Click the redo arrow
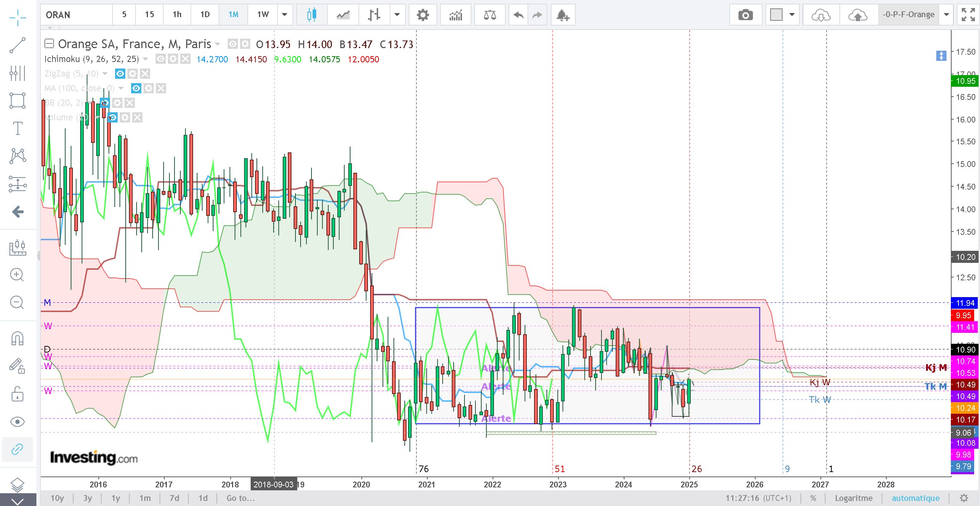 pos(537,15)
